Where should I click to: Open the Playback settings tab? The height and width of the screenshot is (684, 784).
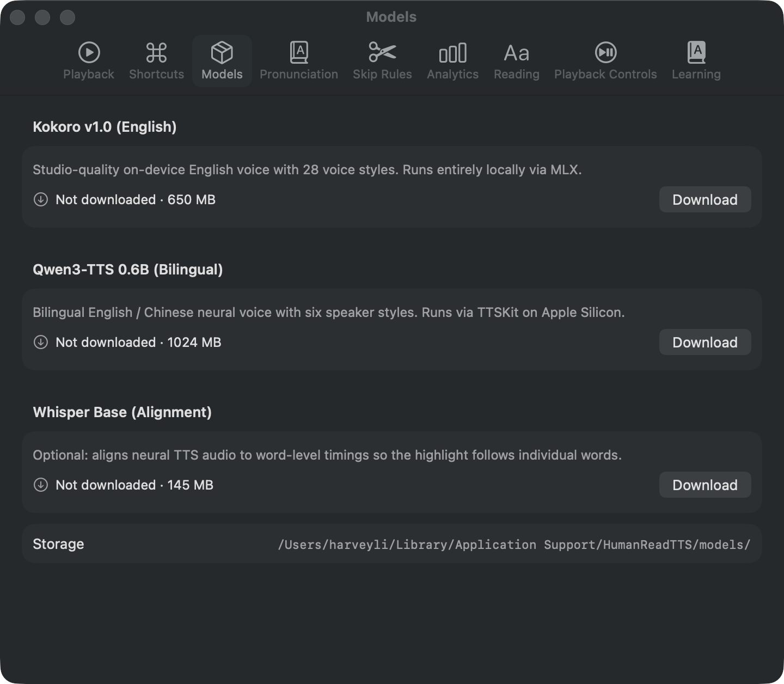(x=89, y=61)
